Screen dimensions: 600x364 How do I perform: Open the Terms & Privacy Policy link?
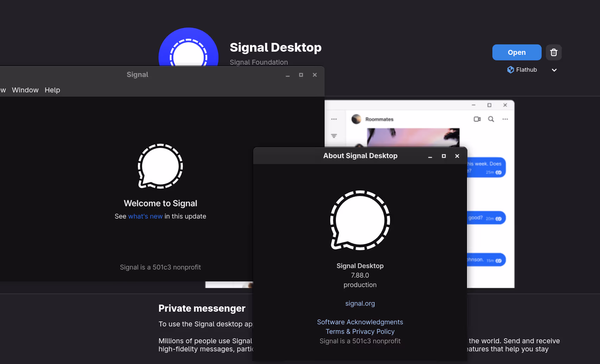pos(360,332)
